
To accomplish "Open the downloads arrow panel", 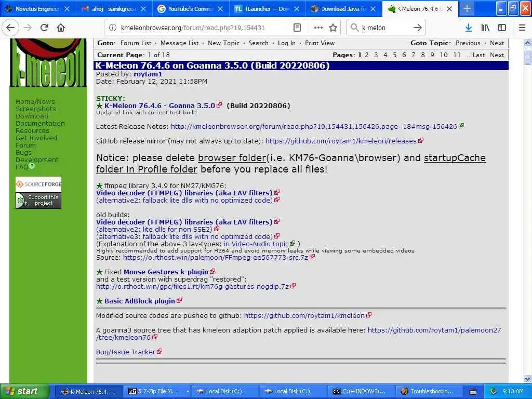I will pos(469,28).
